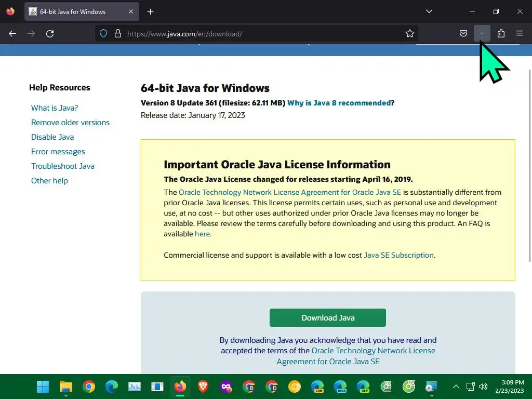Open the graph monitor app in taskbar

point(135,387)
